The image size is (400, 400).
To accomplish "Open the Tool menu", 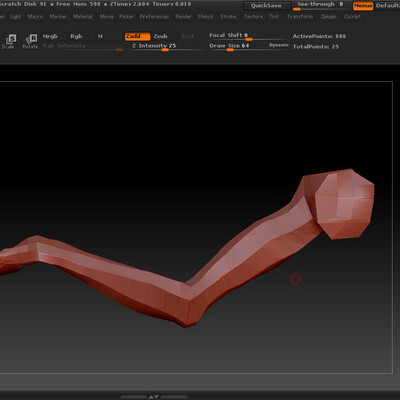I will pyautogui.click(x=274, y=16).
